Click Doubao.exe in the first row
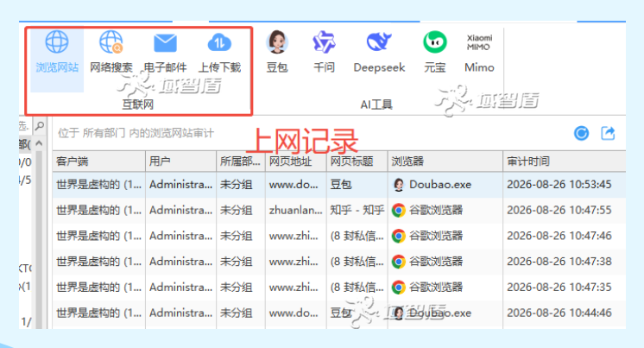Viewport: 644px width, 348px height. [440, 185]
